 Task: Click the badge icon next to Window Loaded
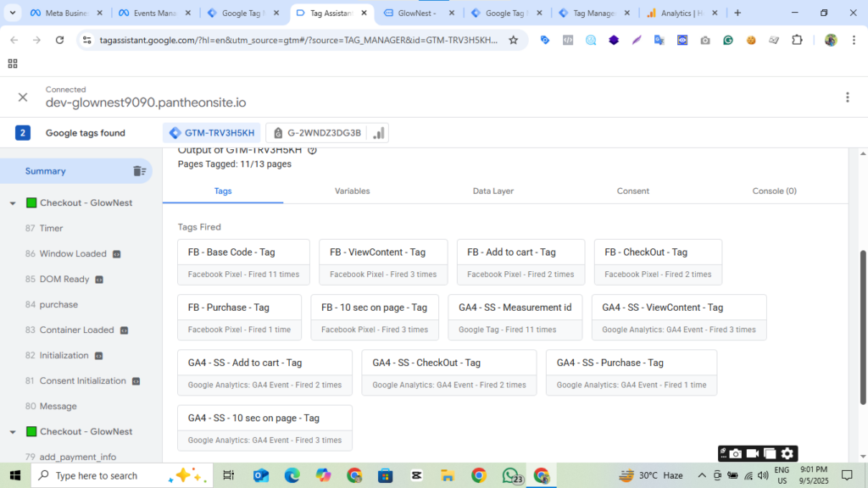tap(116, 254)
